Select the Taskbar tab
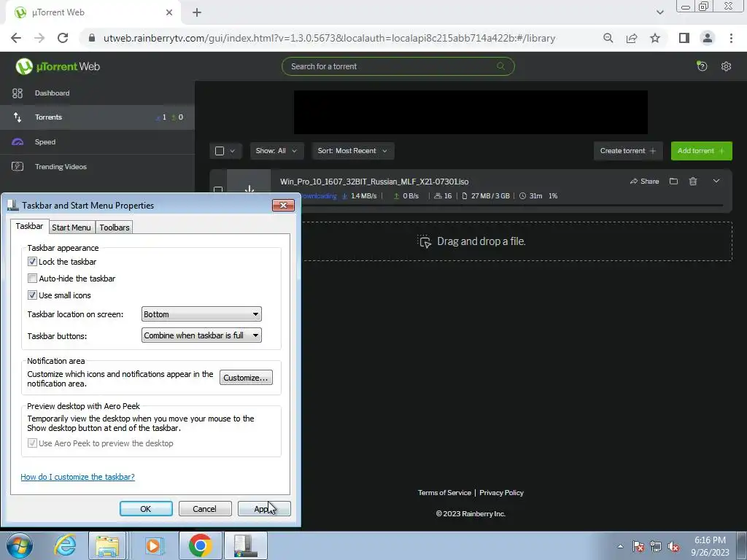The height and width of the screenshot is (560, 747). (x=29, y=226)
